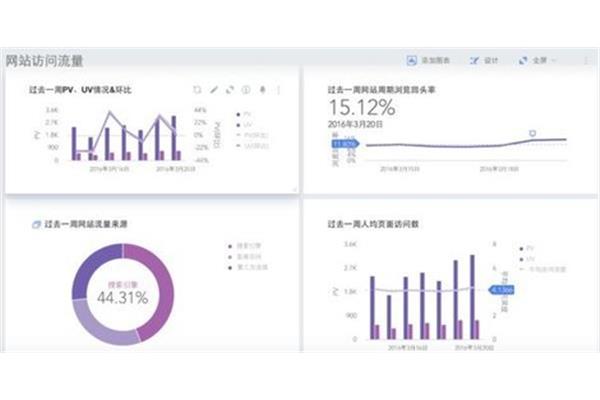This screenshot has height=400, width=600.
Task: Open the dashboard header three-dot menu
Action: [x=585, y=60]
